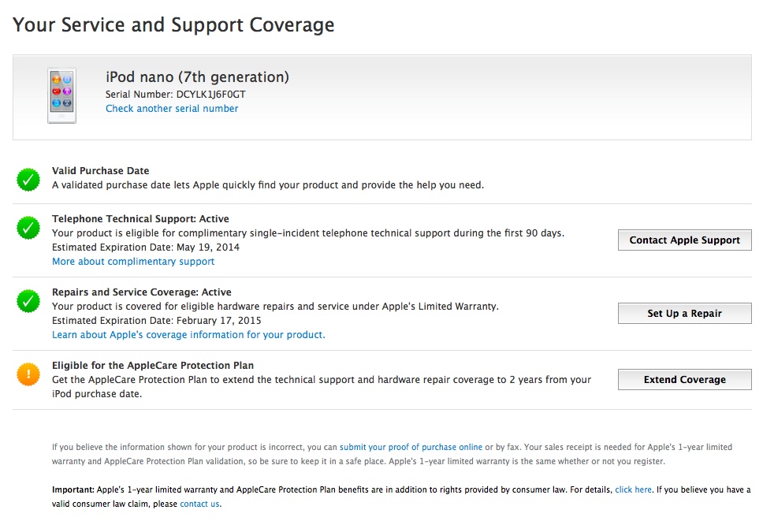Open the Check another serial number link
Image resolution: width=763 pixels, height=532 pixels.
click(x=172, y=109)
